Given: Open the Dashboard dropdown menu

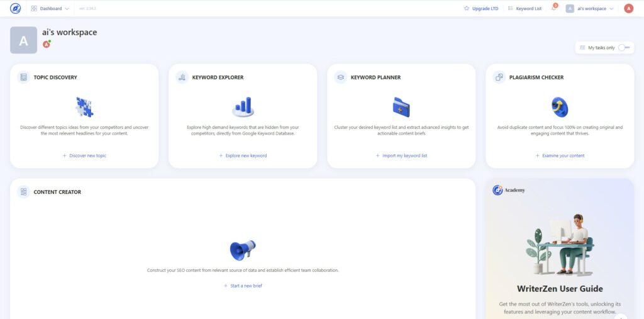Looking at the screenshot, I should [x=50, y=8].
